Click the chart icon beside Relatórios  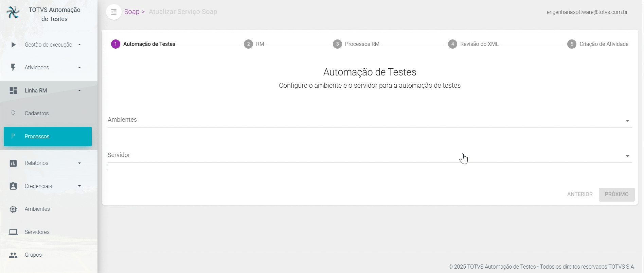[x=13, y=163]
